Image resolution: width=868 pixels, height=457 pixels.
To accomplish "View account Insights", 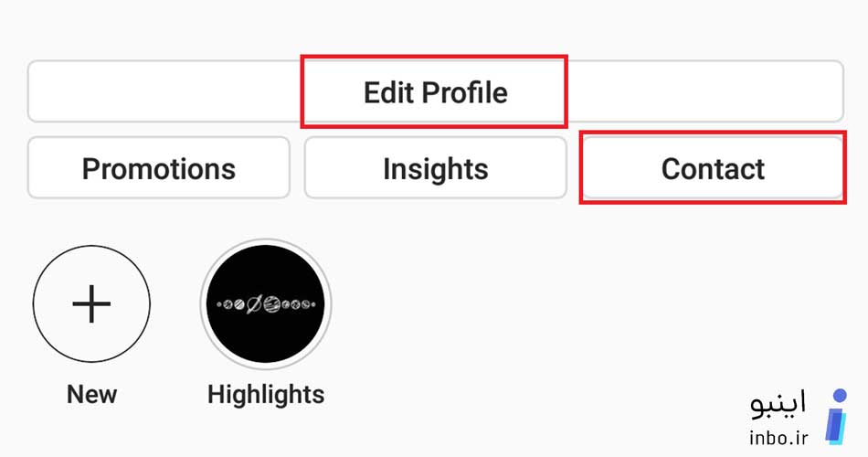I will coord(435,168).
